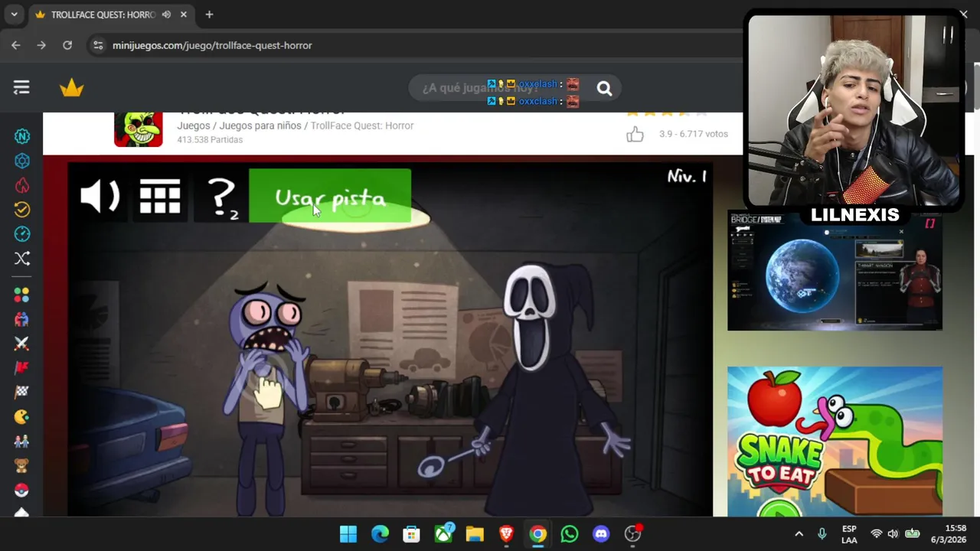Click the TrollFace Quest: Horror breadcrumb
This screenshot has width=980, height=551.
tap(362, 126)
